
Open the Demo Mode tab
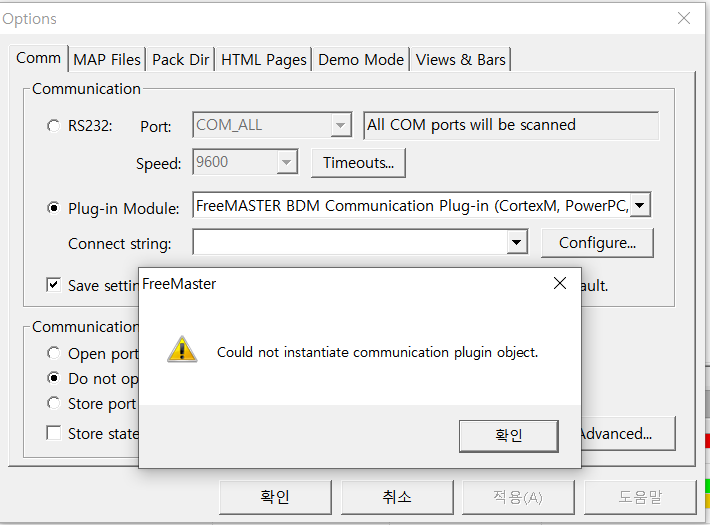[361, 59]
